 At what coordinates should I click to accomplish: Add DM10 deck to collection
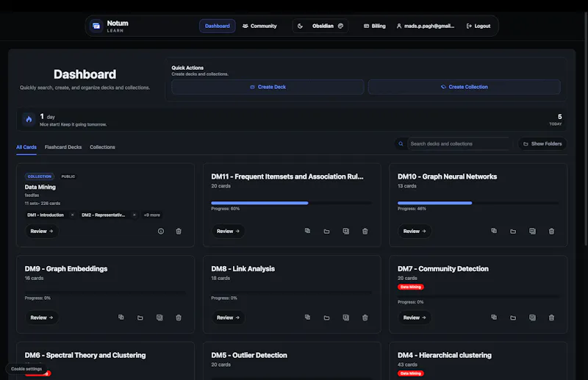532,231
